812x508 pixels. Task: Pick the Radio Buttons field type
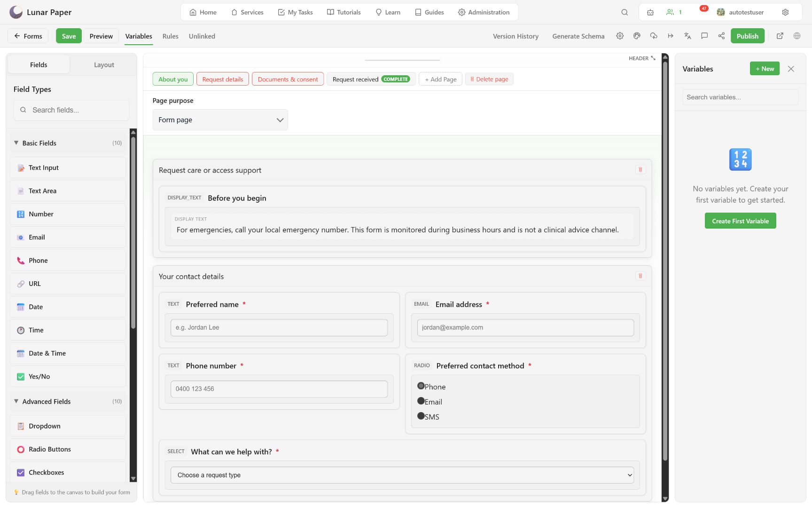(x=68, y=449)
